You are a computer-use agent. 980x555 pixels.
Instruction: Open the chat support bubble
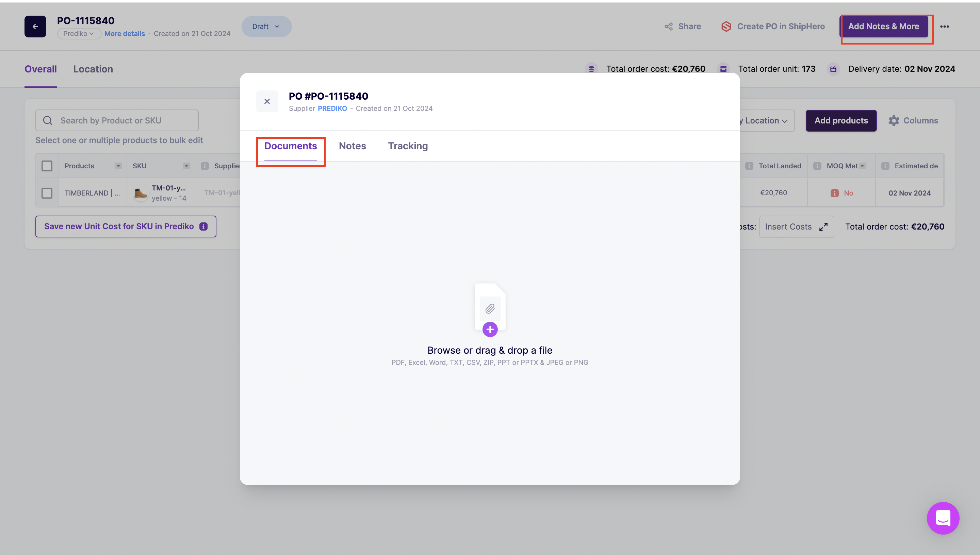pyautogui.click(x=943, y=518)
